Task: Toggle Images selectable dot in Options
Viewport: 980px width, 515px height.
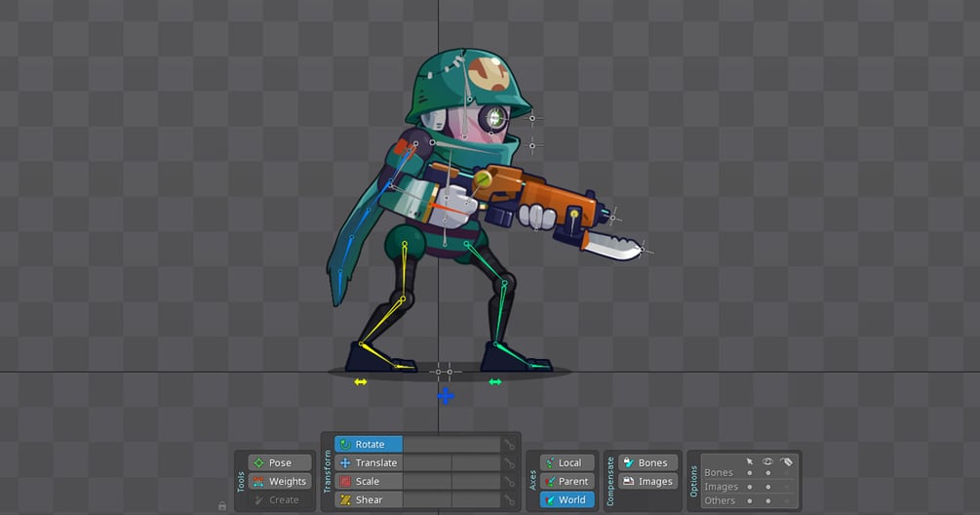Action: coord(749,487)
